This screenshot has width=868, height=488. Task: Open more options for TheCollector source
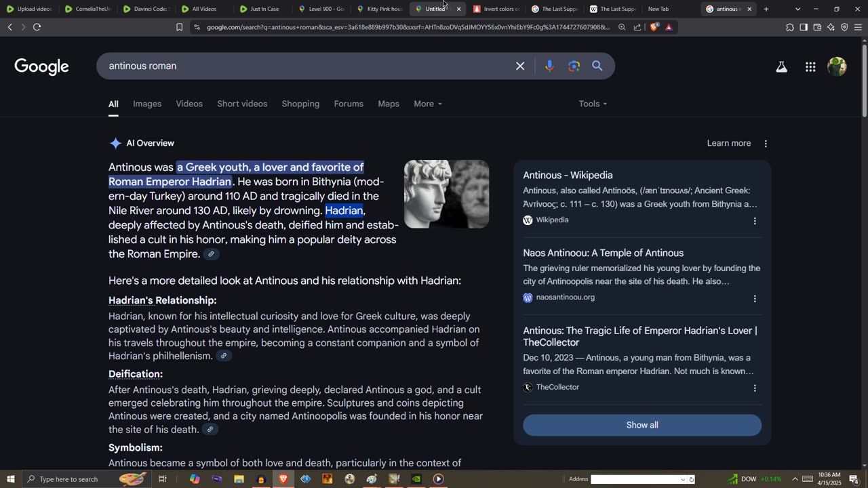[x=755, y=388]
